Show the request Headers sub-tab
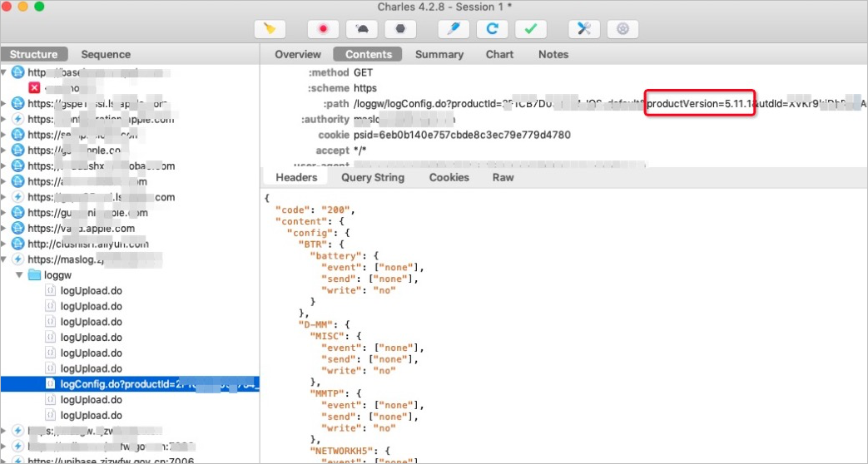Viewport: 868px width, 464px height. click(297, 177)
